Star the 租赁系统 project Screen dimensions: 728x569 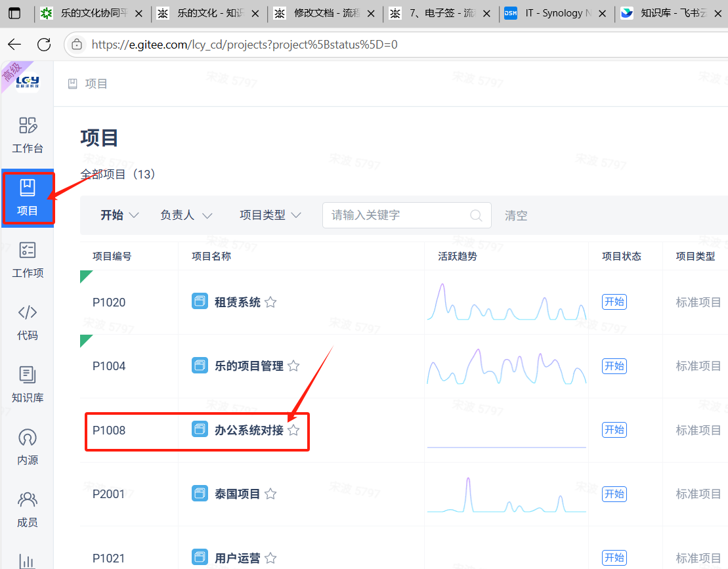click(x=270, y=303)
